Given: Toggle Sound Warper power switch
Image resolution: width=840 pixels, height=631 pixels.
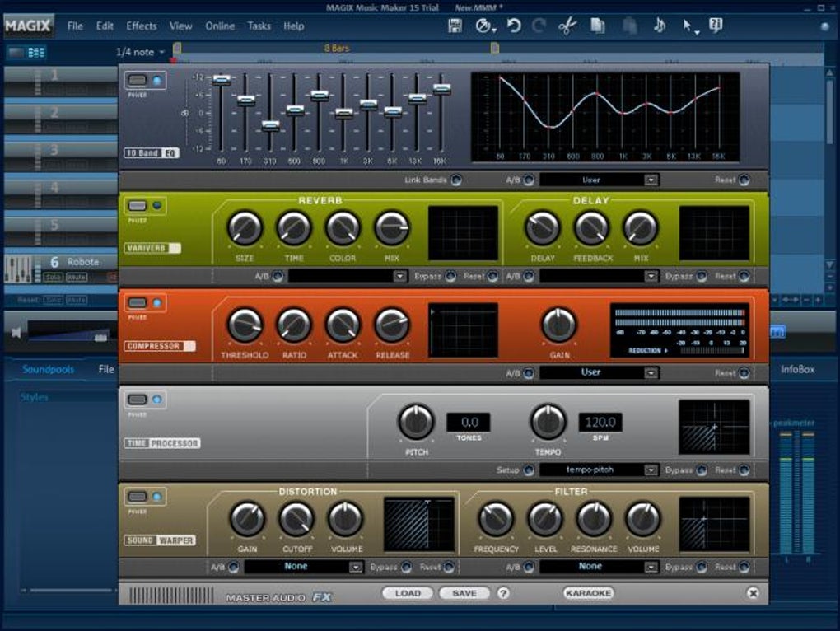Looking at the screenshot, I should pos(138,497).
